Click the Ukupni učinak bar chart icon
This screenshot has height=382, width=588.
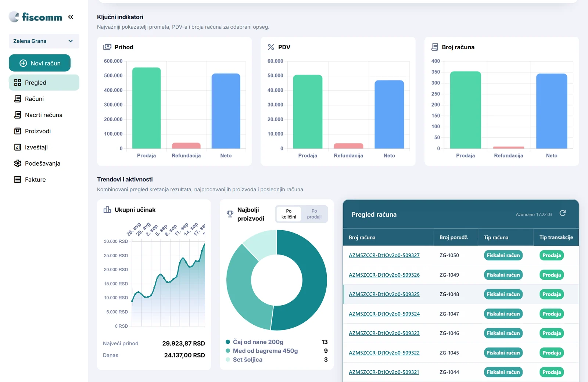pyautogui.click(x=107, y=210)
